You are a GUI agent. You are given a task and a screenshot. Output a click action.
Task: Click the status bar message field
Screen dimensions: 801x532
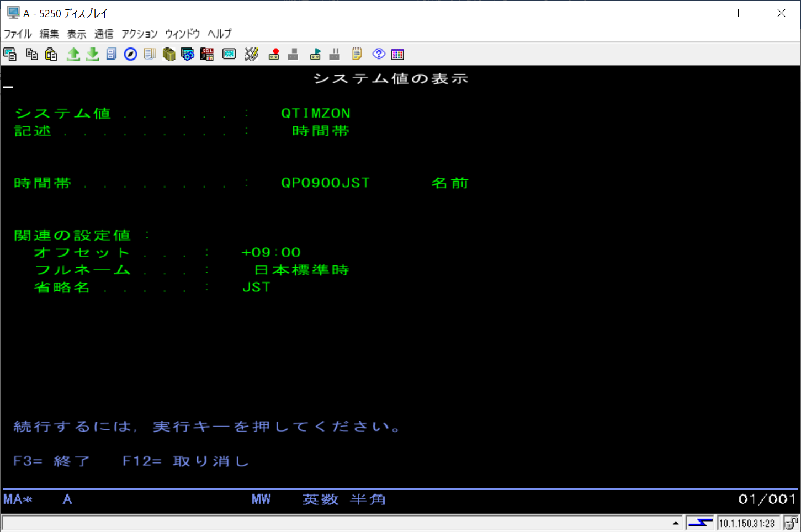342,523
